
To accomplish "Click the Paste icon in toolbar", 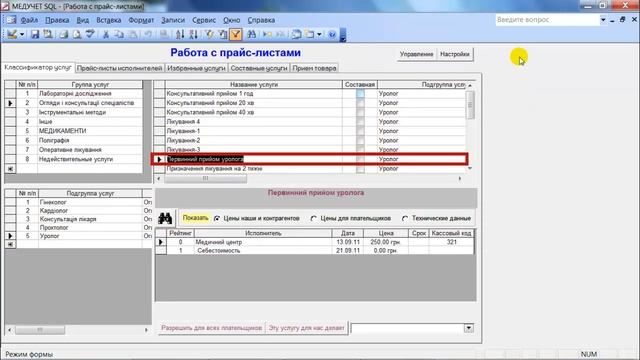I will (x=133, y=35).
